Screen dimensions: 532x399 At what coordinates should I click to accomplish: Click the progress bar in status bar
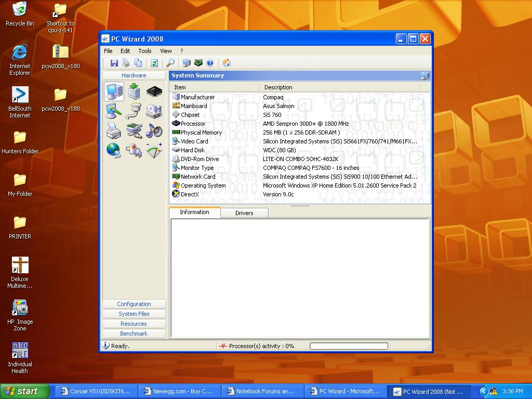pyautogui.click(x=349, y=345)
